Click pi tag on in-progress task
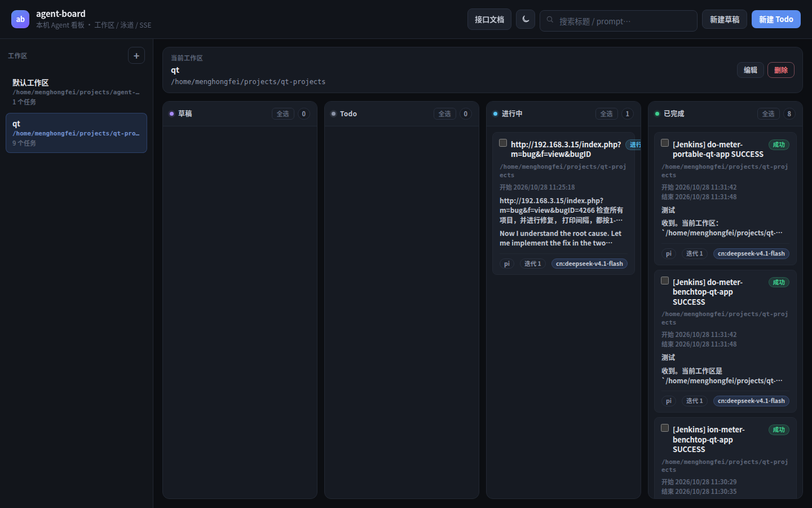812x508 pixels. (507, 264)
